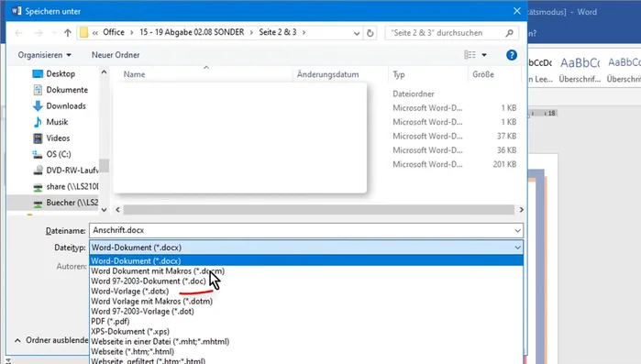This screenshot has height=364, width=641.
Task: Select DVD-RW-Laufwerk in sidebar
Action: [x=72, y=171]
